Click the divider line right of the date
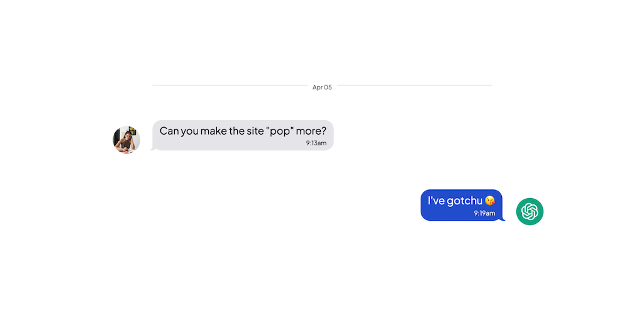This screenshot has width=644, height=322. (414, 85)
